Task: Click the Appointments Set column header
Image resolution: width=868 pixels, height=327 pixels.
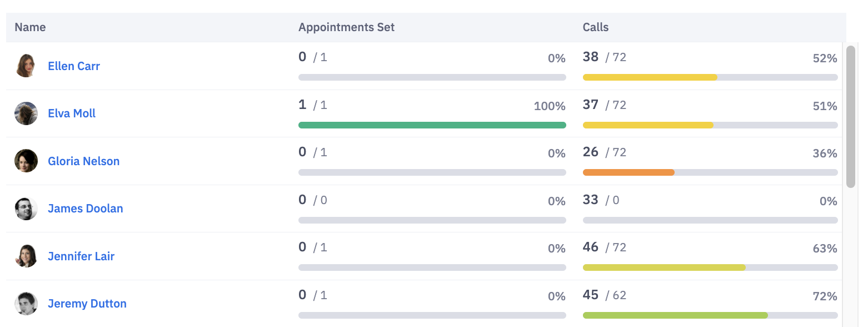Action: [x=346, y=27]
